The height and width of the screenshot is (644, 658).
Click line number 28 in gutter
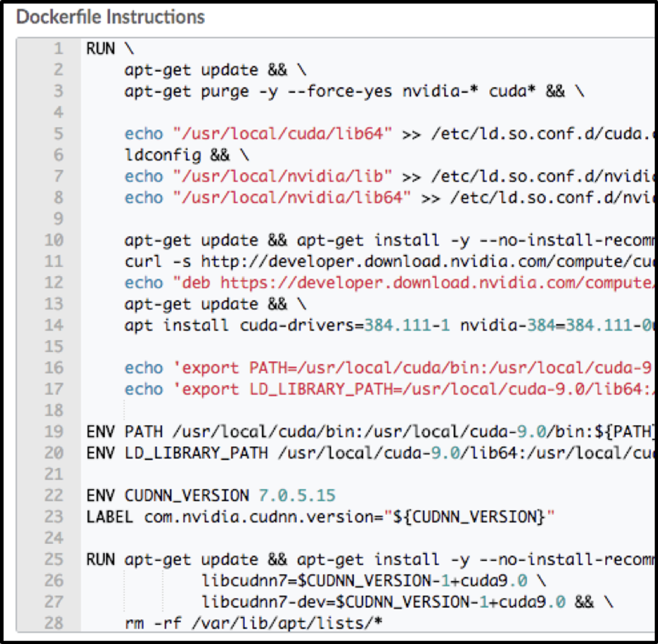tap(54, 623)
